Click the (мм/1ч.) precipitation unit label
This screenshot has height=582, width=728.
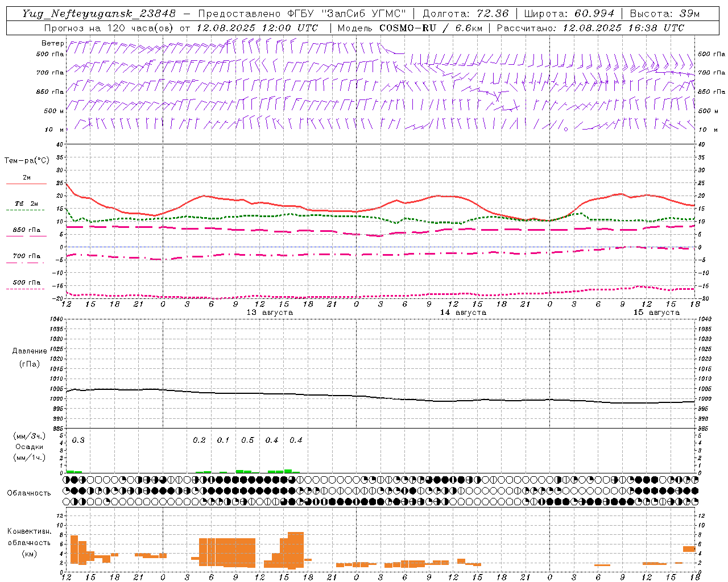30,458
